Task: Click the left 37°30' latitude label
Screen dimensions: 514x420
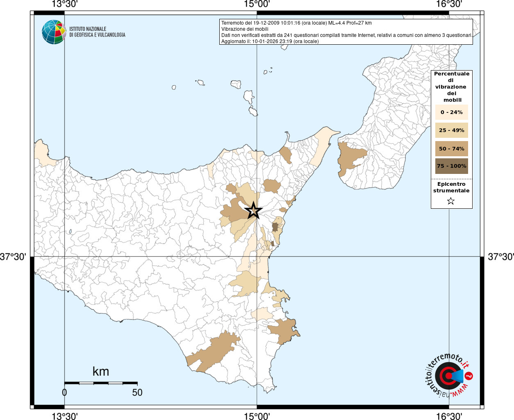Action: (x=13, y=257)
